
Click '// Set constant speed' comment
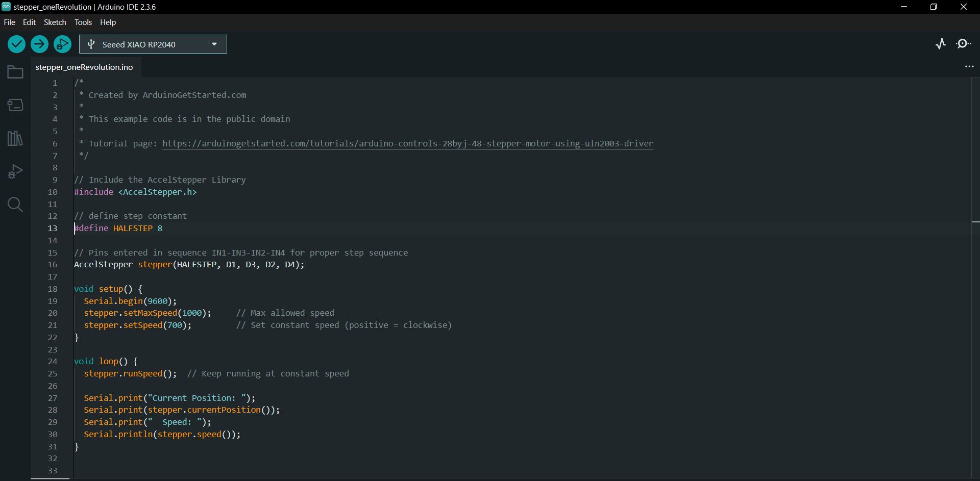(x=344, y=325)
